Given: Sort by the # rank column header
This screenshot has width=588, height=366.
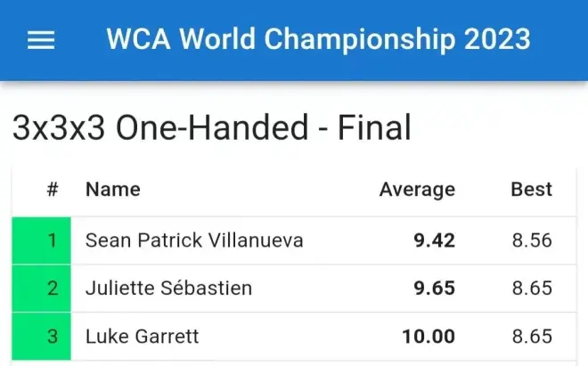Looking at the screenshot, I should [53, 189].
